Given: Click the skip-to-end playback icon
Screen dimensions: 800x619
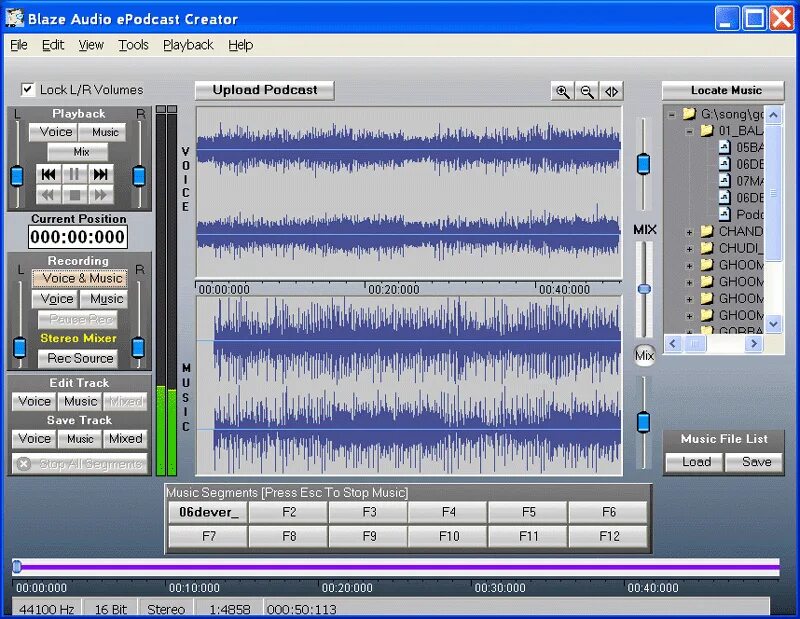Looking at the screenshot, I should click(99, 174).
